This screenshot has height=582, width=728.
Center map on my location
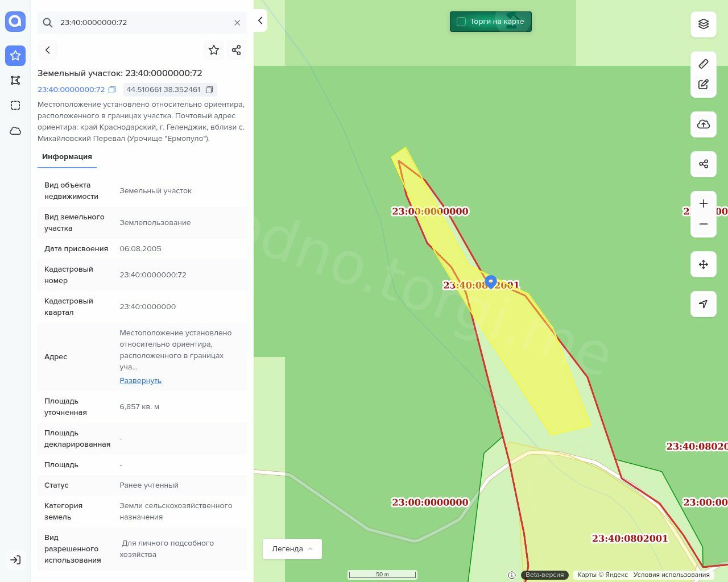coord(703,304)
